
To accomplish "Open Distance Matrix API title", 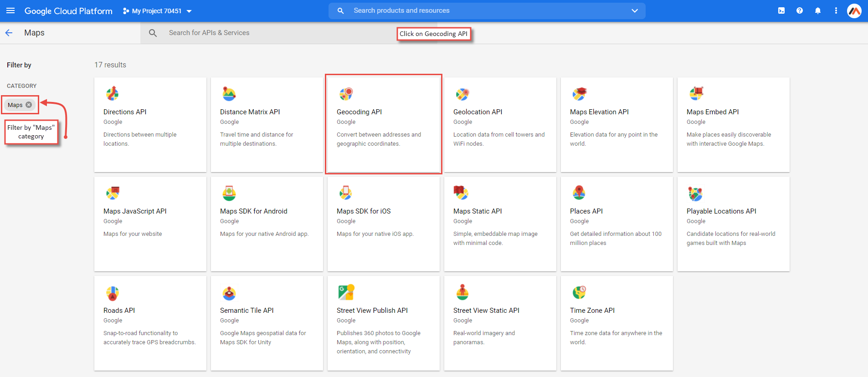I will (x=250, y=112).
